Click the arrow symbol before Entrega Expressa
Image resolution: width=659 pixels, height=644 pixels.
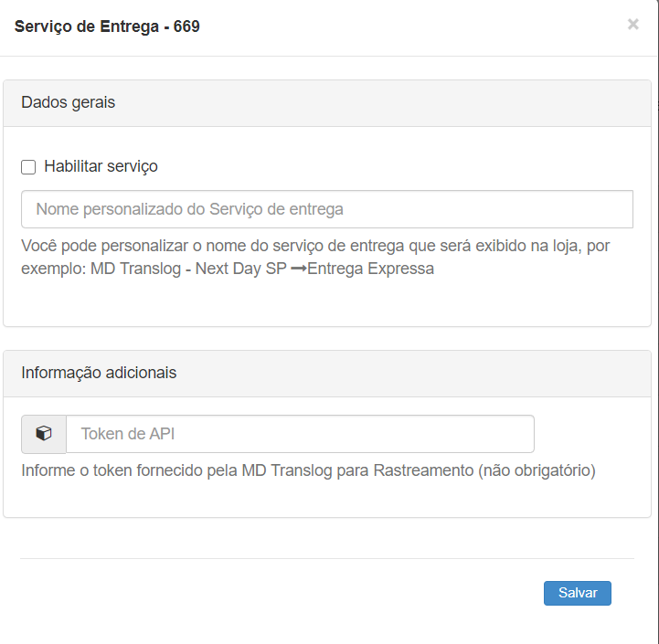coord(298,269)
